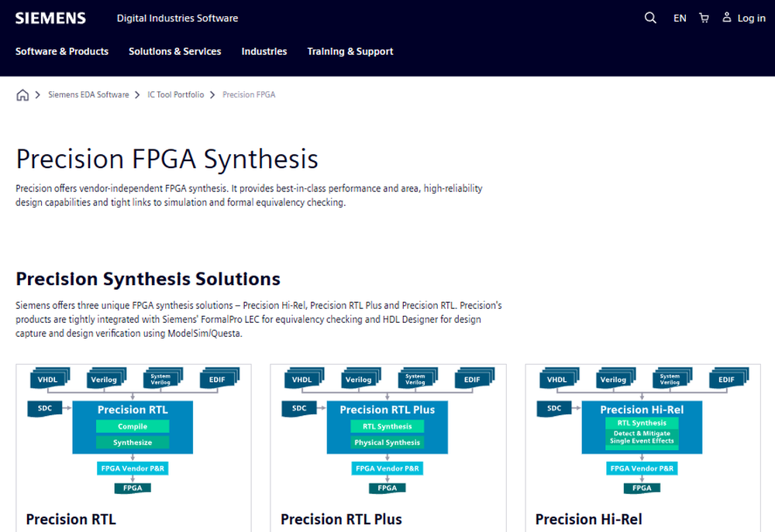The width and height of the screenshot is (775, 532).
Task: Click the VHDL file icon in Precision RTL diagram
Action: (50, 379)
